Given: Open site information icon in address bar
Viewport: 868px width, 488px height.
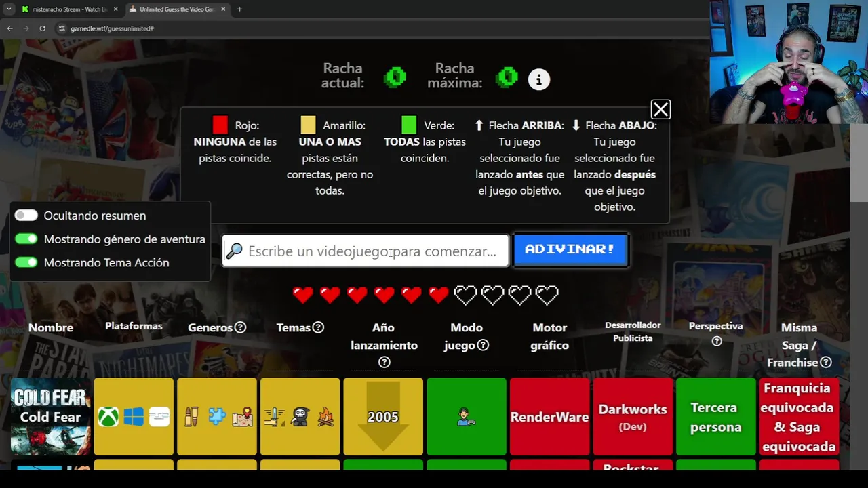Looking at the screenshot, I should click(x=62, y=28).
